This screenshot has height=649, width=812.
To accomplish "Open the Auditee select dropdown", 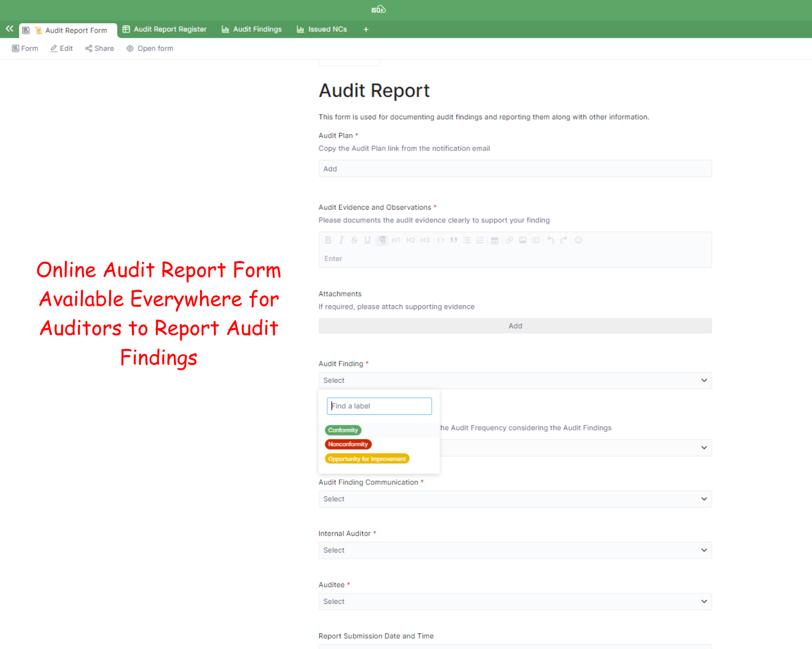I will point(514,602).
